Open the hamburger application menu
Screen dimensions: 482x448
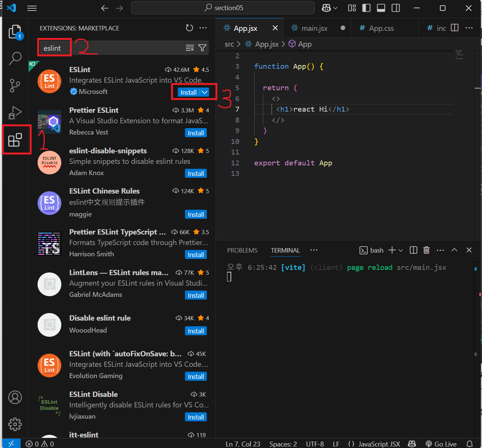click(32, 8)
